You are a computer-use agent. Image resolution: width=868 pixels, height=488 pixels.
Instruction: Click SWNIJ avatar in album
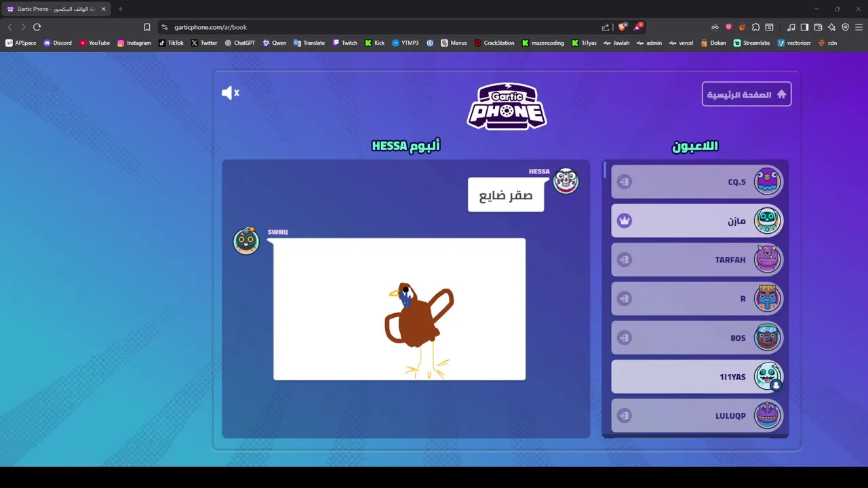(246, 241)
